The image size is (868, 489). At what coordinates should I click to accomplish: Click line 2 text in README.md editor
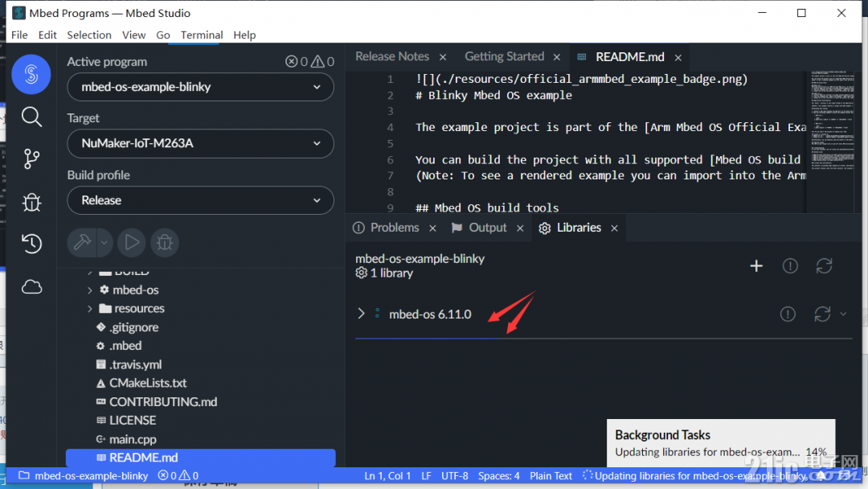(x=493, y=95)
